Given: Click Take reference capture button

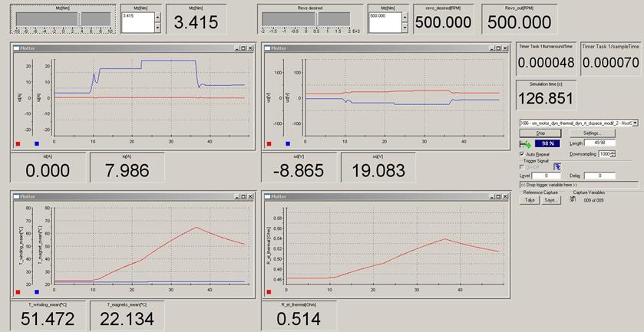Looking at the screenshot, I should (529, 200).
